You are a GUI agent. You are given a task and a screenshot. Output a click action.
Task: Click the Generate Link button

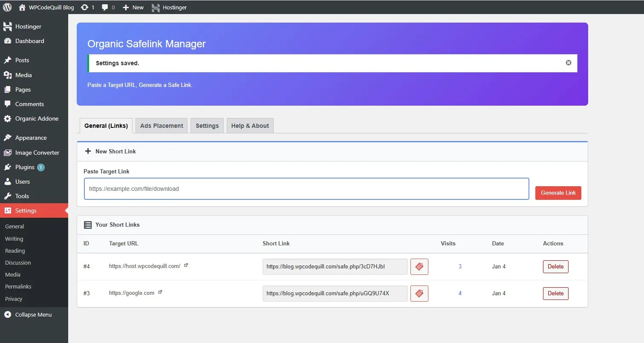click(x=558, y=193)
